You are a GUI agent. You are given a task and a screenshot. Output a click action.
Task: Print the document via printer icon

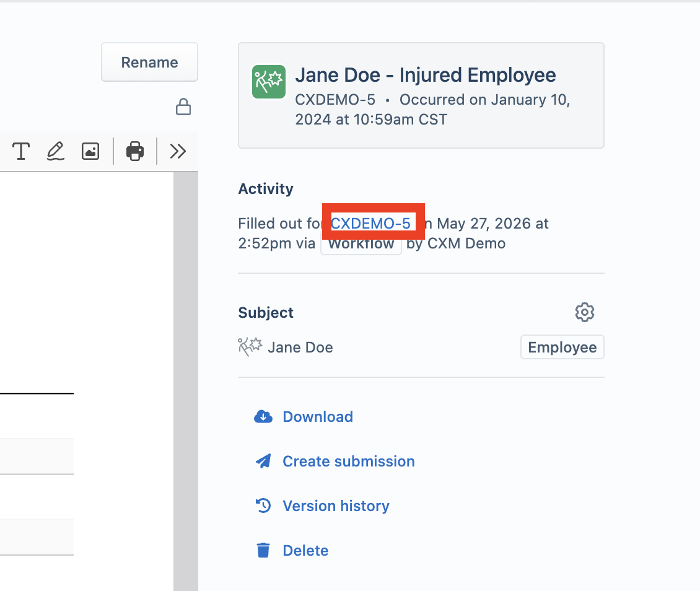(135, 151)
